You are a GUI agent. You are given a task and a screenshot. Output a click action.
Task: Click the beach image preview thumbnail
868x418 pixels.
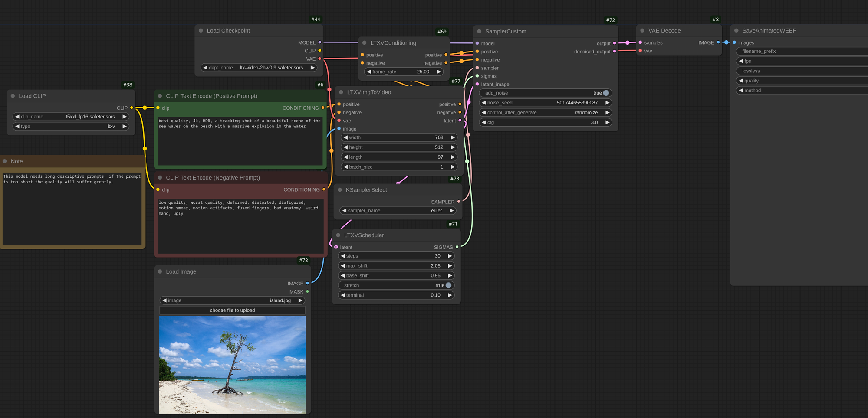coord(232,364)
